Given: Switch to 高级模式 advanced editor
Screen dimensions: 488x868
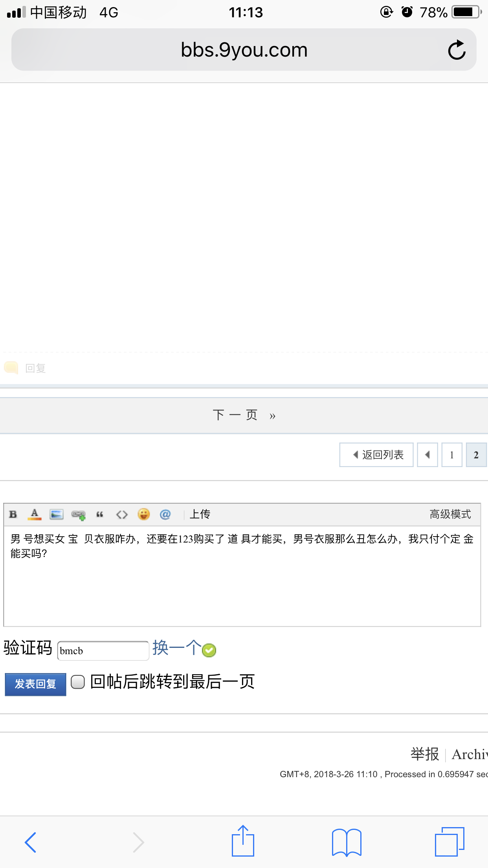Looking at the screenshot, I should click(x=450, y=514).
